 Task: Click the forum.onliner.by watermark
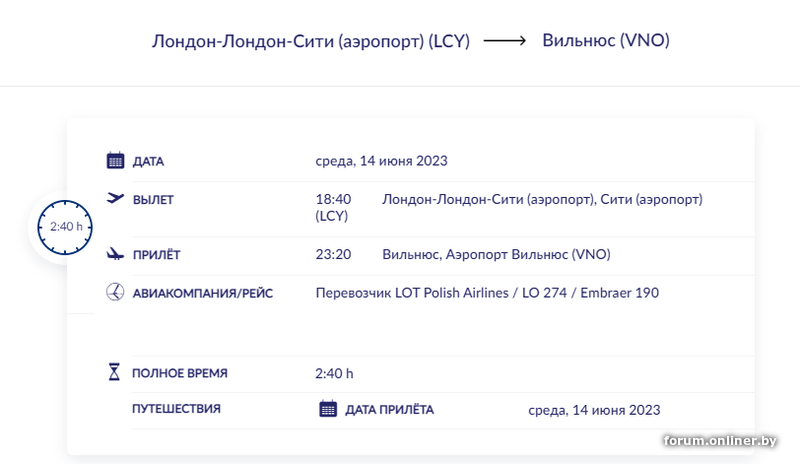pos(725,440)
